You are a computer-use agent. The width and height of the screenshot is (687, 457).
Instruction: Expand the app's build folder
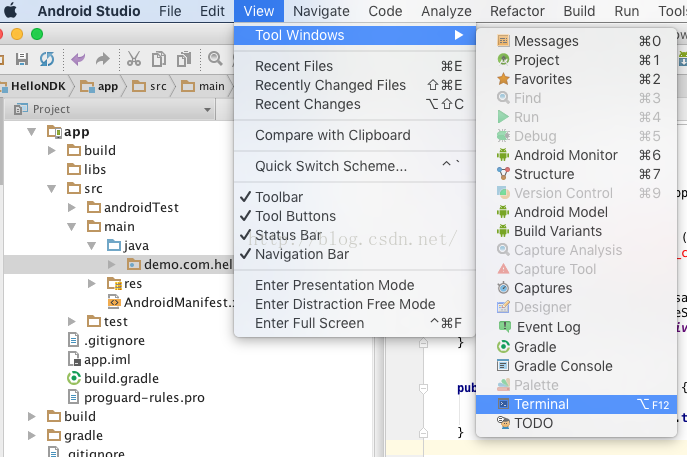[x=52, y=150]
